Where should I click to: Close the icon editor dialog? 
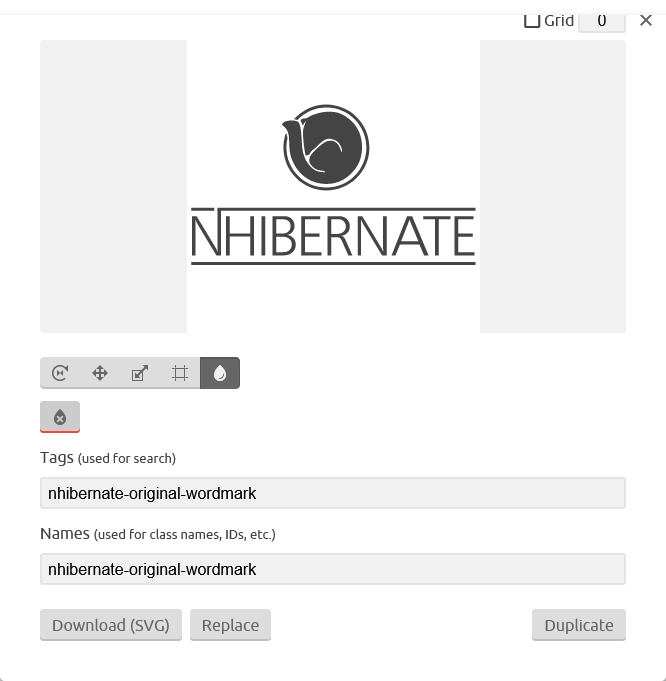click(x=646, y=20)
